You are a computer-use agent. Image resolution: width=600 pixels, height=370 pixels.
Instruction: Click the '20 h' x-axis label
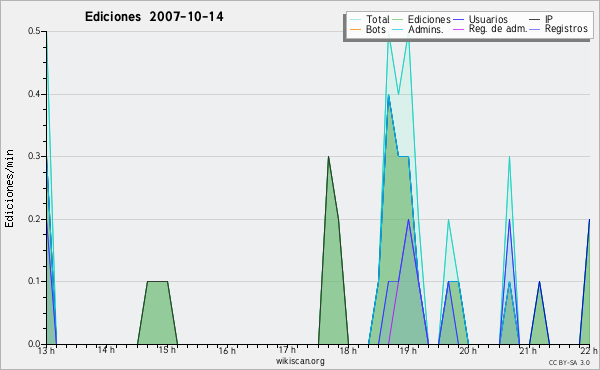[468, 350]
